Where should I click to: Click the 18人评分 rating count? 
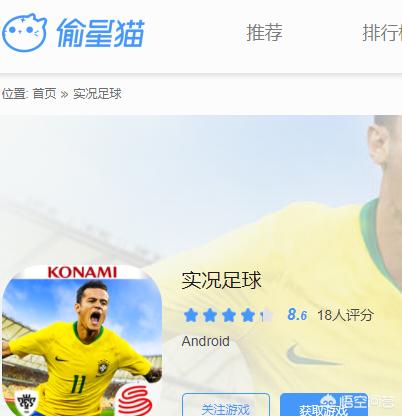[x=345, y=315]
